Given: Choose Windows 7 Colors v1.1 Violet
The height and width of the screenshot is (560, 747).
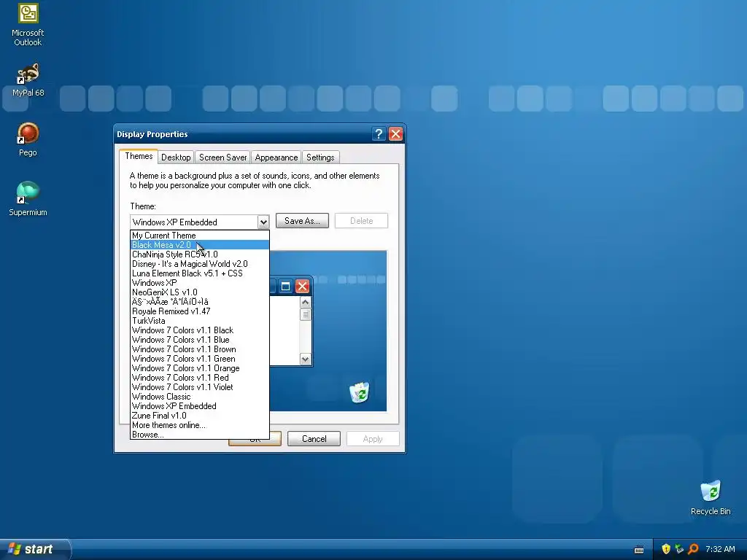Looking at the screenshot, I should coord(200,387).
